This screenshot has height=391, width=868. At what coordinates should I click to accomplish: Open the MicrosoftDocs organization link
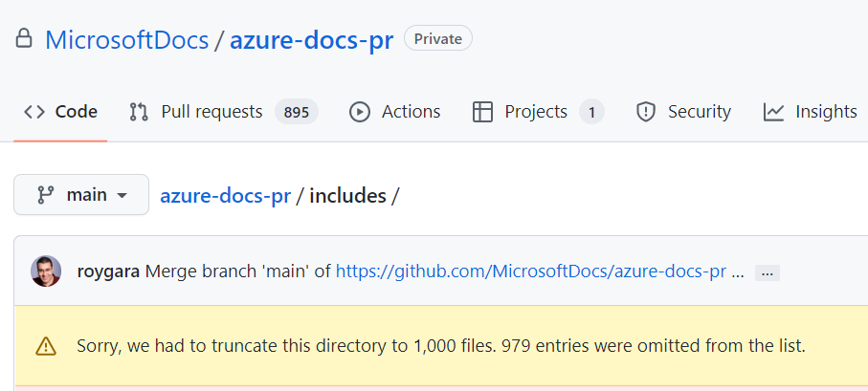point(126,40)
